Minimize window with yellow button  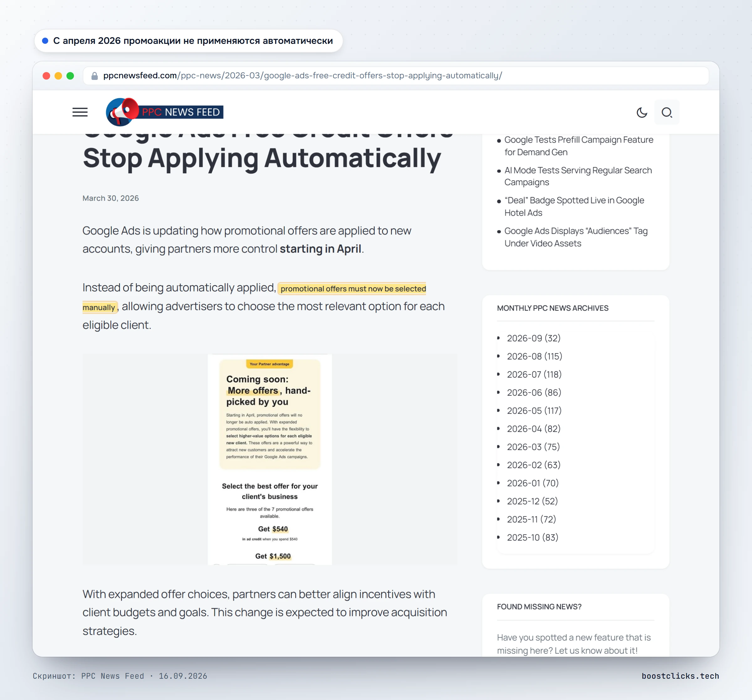58,76
